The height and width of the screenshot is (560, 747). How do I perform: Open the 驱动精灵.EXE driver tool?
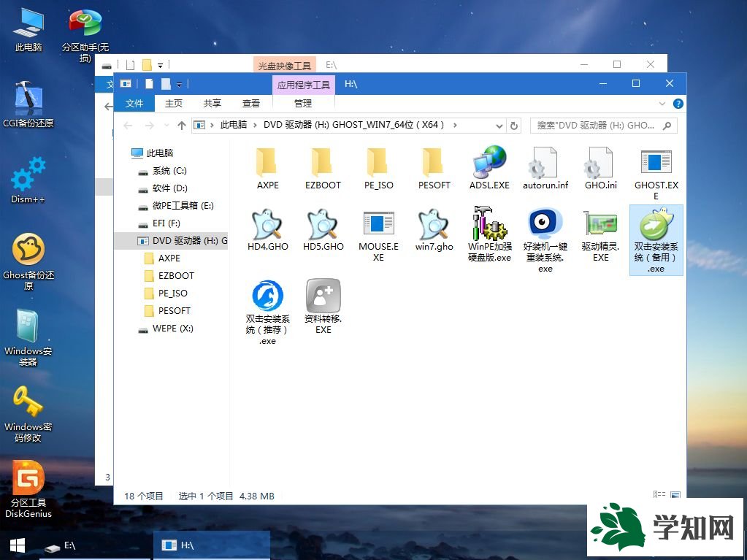[599, 230]
